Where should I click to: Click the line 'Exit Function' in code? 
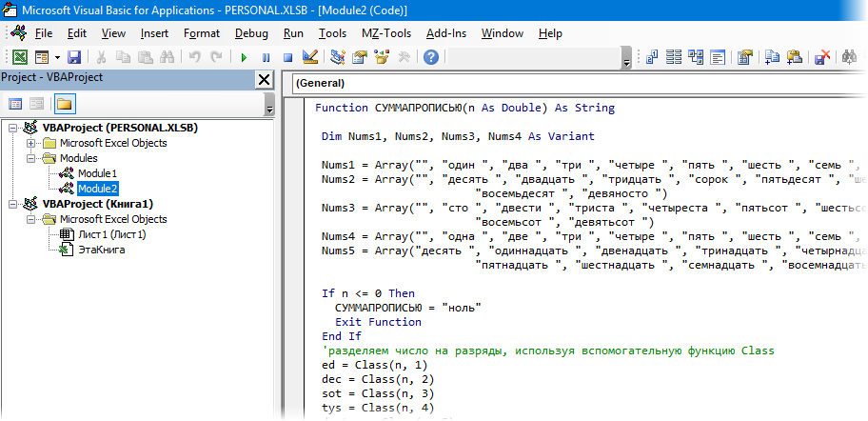click(x=378, y=322)
